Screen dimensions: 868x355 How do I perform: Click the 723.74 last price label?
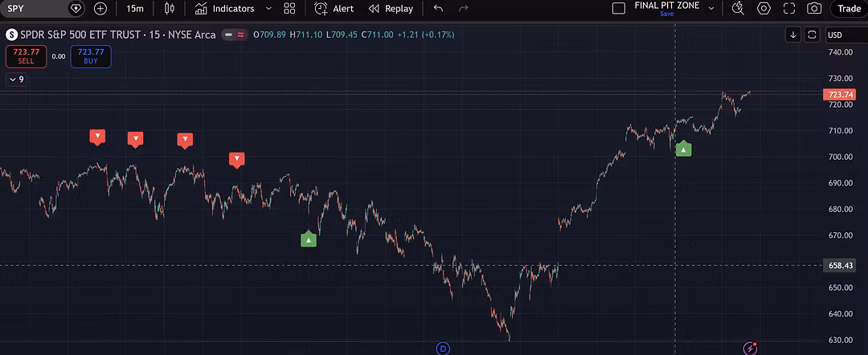(x=841, y=95)
